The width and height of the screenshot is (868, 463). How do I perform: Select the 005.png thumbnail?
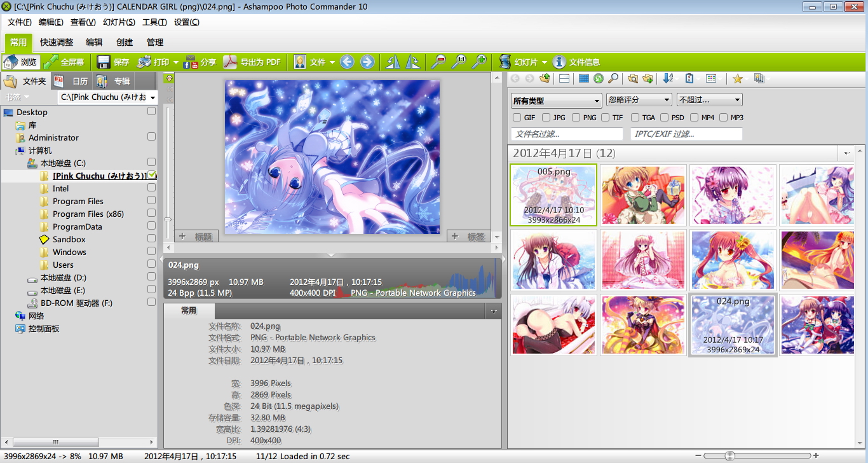(x=553, y=195)
